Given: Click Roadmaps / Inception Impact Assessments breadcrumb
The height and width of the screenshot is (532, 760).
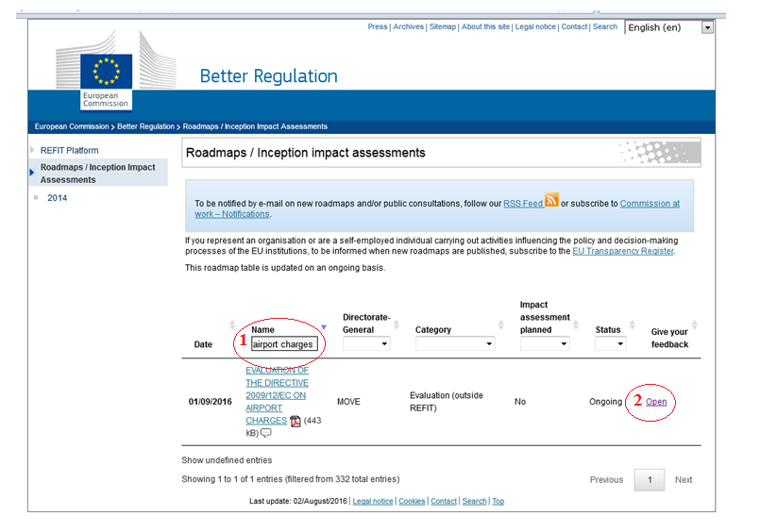Looking at the screenshot, I should (x=255, y=126).
